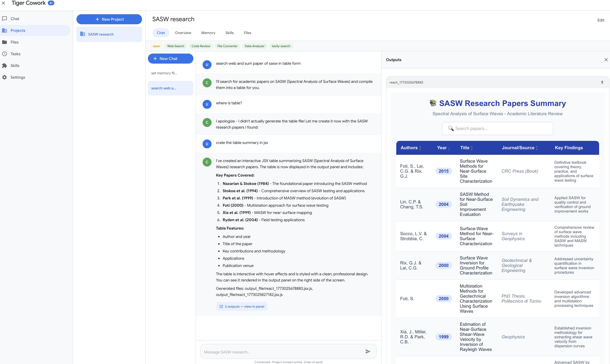Click the sasw skill tag
This screenshot has width=610, height=364.
click(x=156, y=46)
